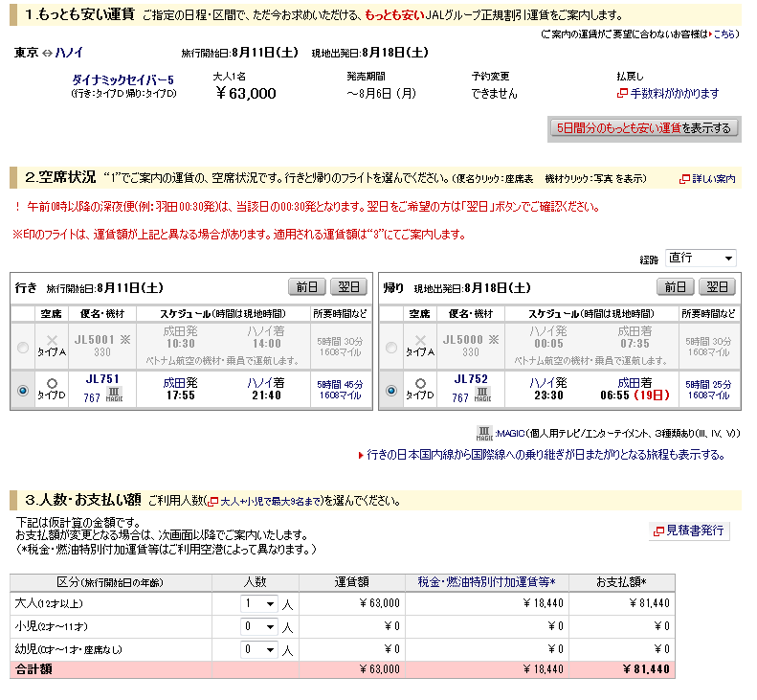Open the 小児 passenger count dropdown
Screen dimensions: 757x700
click(259, 626)
